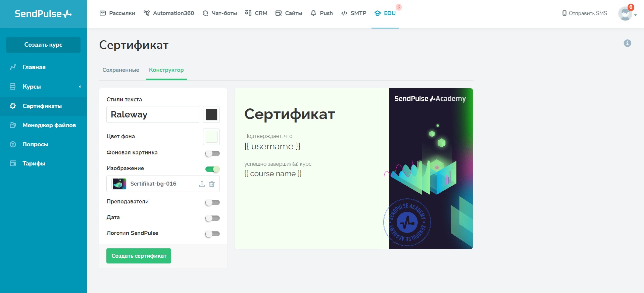The height and width of the screenshot is (293, 644).
Task: Enable the Логотип SendPulse switch
Action: [x=212, y=234]
